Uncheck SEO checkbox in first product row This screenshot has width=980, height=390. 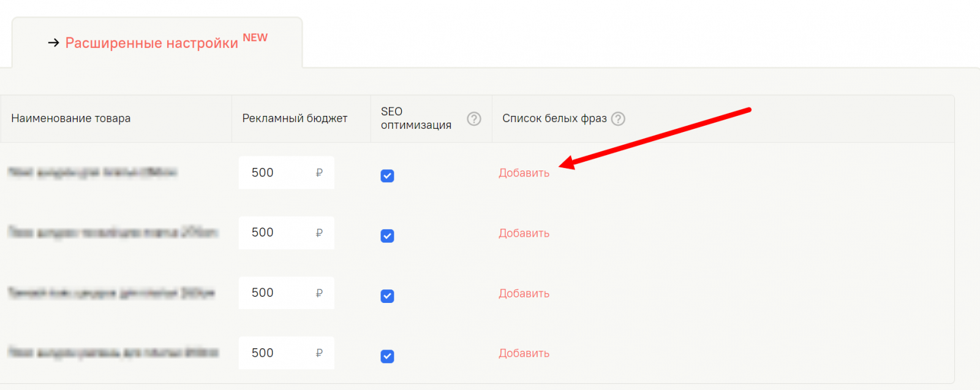tap(387, 176)
